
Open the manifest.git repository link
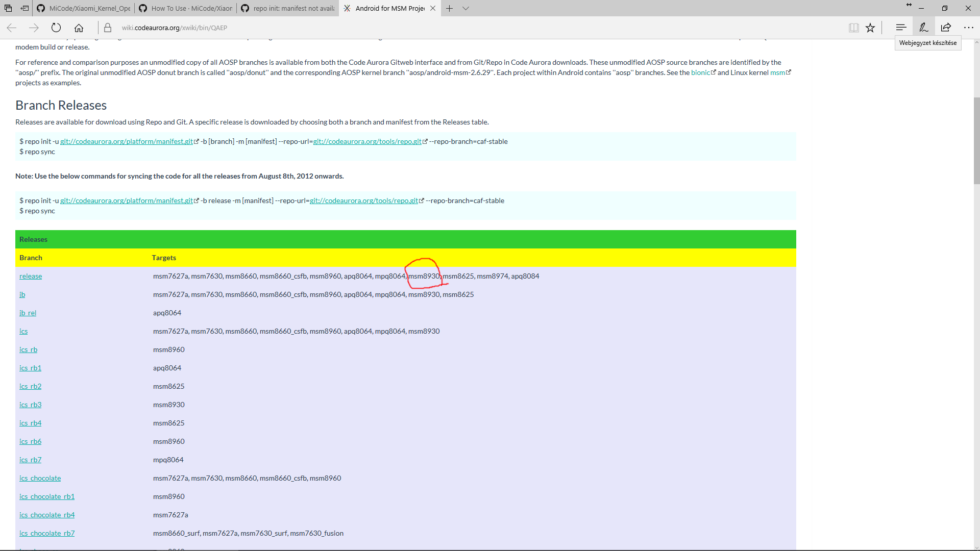point(128,141)
